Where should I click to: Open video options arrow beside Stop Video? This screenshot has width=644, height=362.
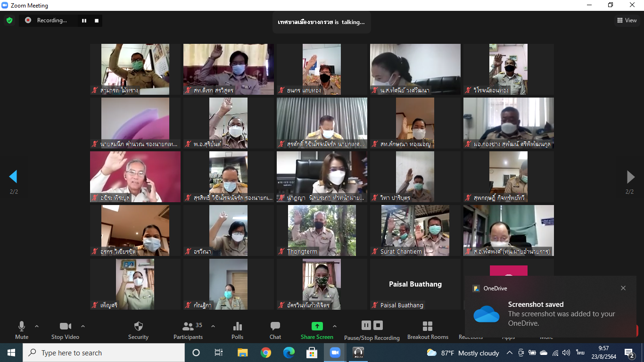[83, 326]
